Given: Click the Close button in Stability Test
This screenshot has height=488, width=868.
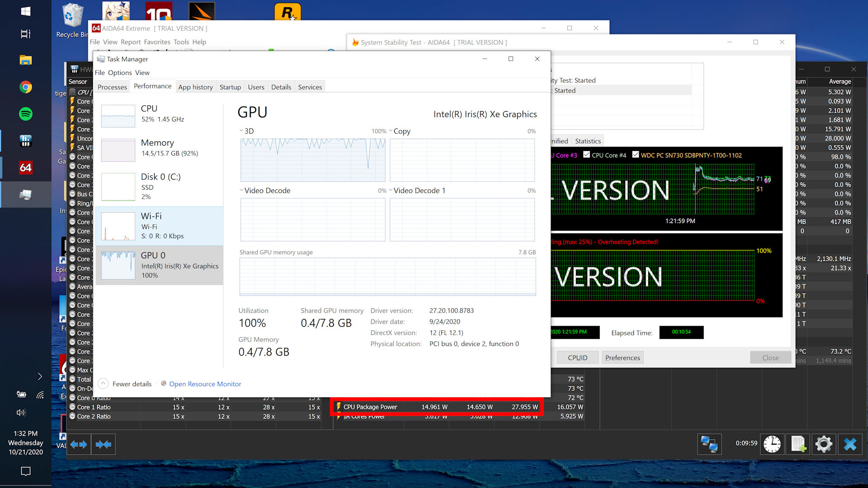Looking at the screenshot, I should [x=770, y=357].
